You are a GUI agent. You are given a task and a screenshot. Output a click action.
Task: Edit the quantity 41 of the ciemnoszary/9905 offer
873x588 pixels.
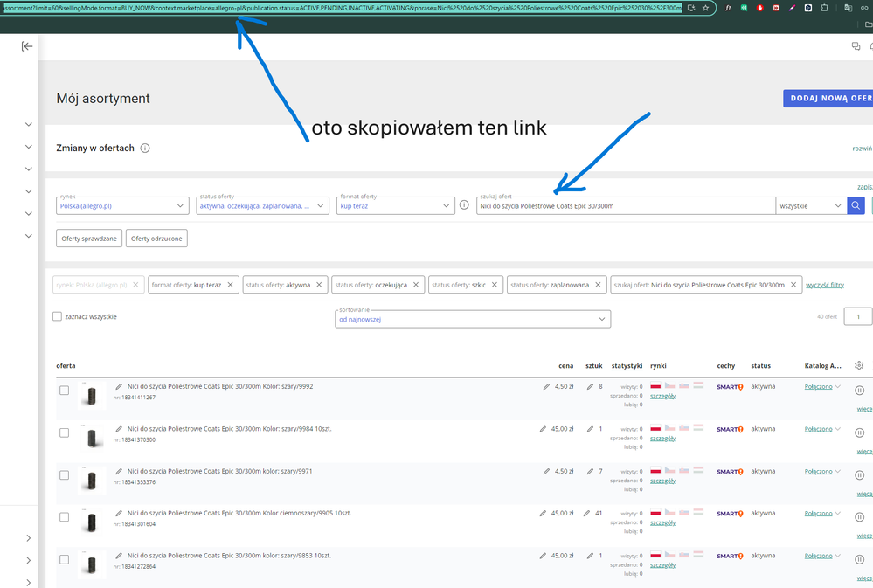coord(589,513)
